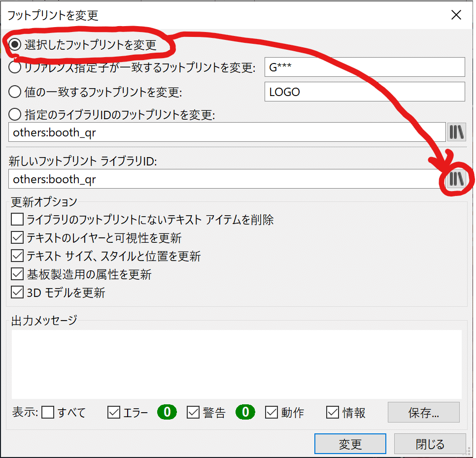Click value field containing LOGO

pos(365,92)
